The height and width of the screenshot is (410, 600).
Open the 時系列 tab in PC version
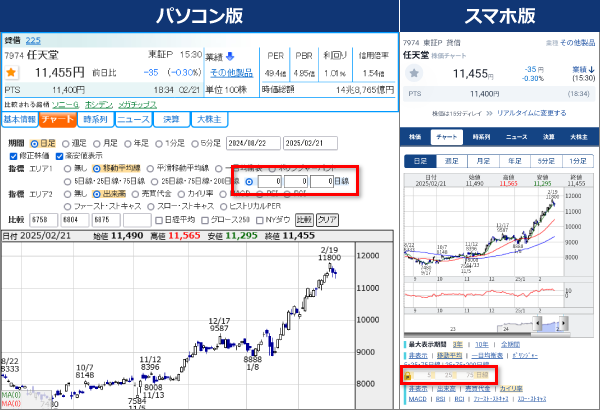(x=95, y=119)
